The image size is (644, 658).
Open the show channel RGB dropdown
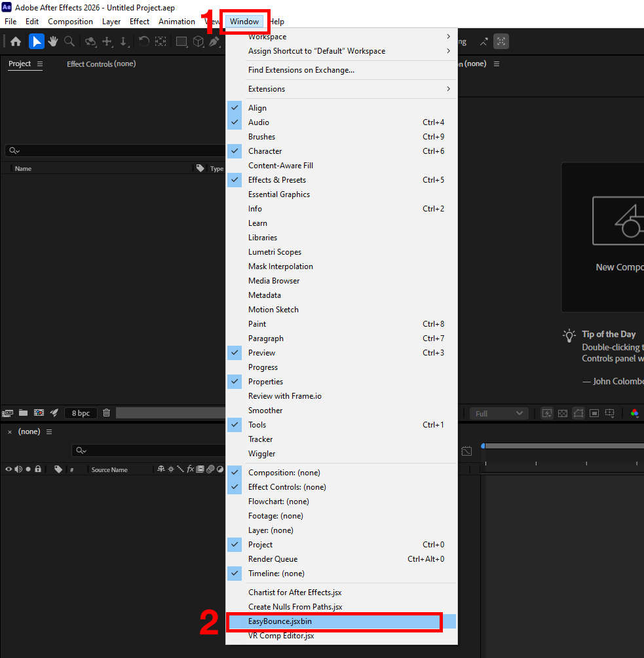pyautogui.click(x=634, y=413)
